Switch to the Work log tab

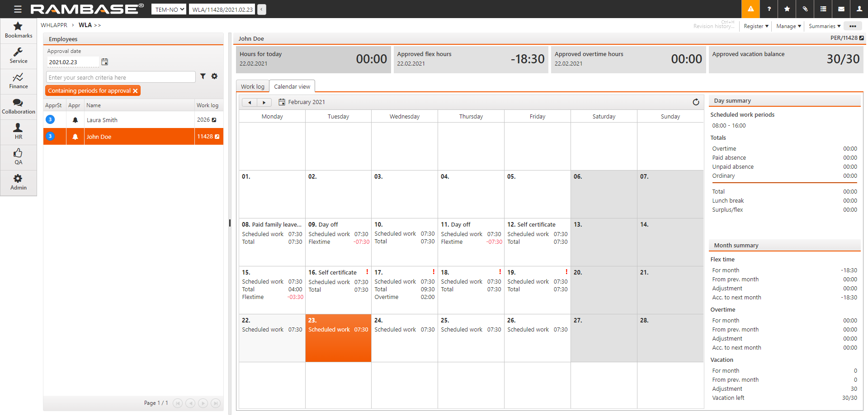[252, 86]
